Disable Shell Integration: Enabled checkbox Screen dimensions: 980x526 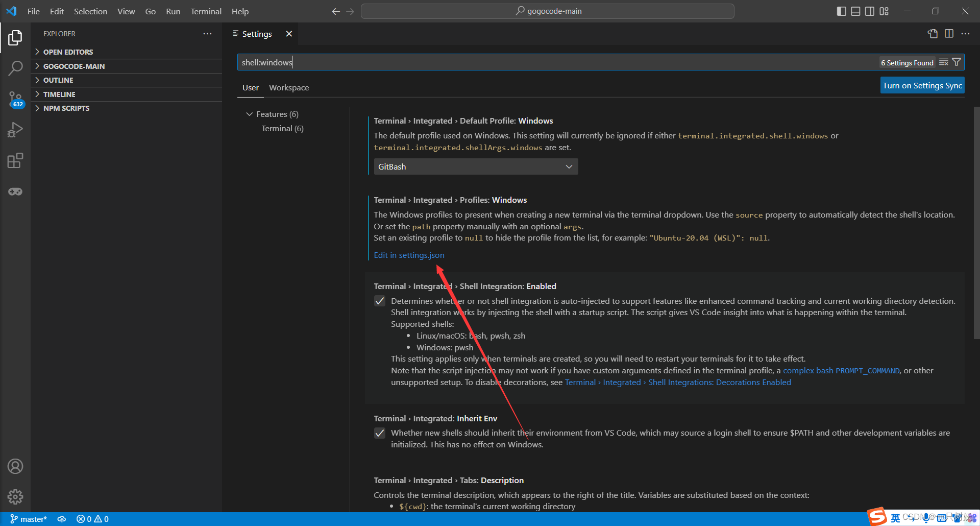[x=380, y=301]
